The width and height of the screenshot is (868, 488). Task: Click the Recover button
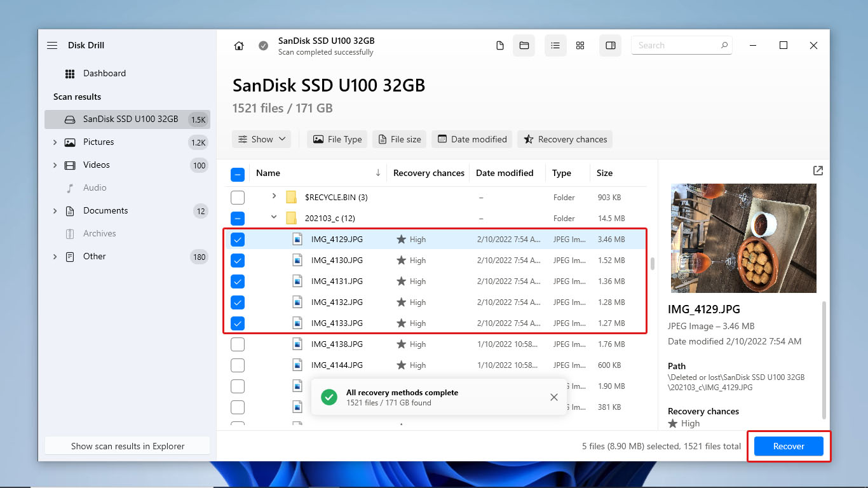click(789, 446)
